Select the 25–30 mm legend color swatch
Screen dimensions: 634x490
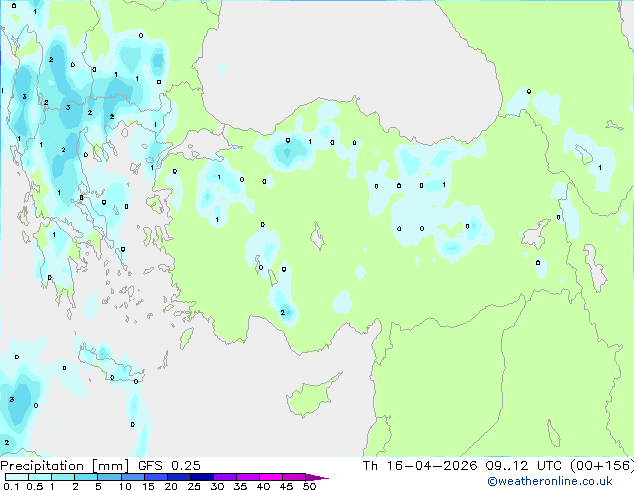[x=202, y=477]
